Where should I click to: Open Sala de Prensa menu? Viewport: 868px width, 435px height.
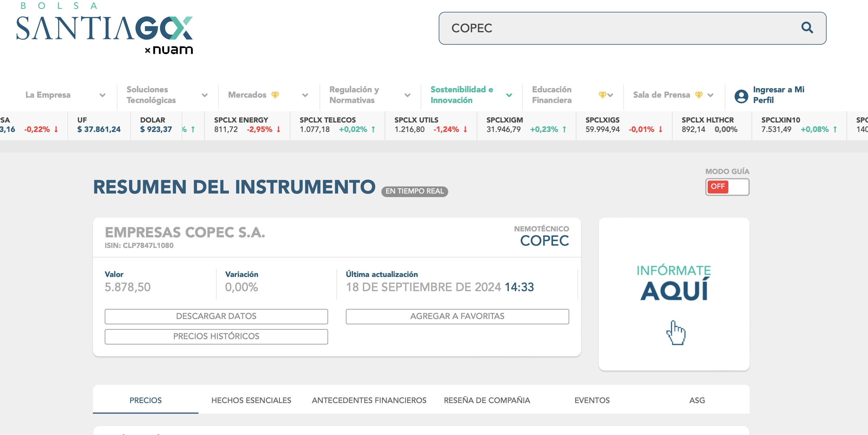coord(662,95)
